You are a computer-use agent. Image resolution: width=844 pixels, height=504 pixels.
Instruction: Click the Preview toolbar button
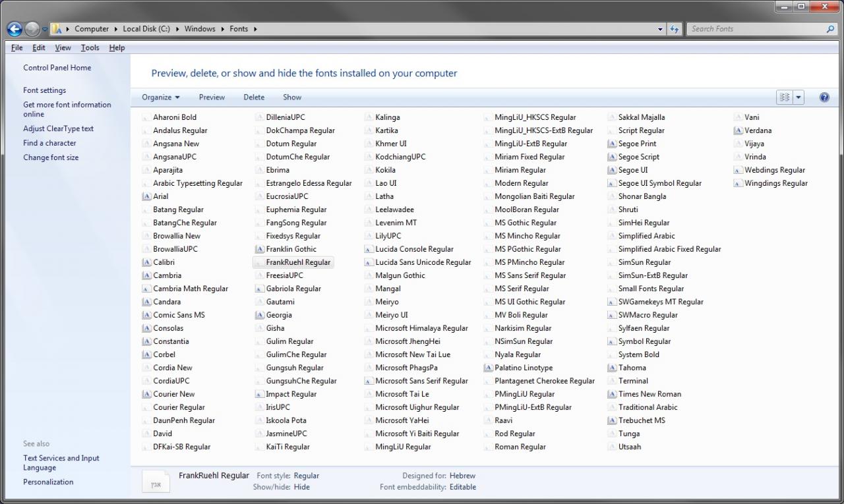[x=212, y=97]
